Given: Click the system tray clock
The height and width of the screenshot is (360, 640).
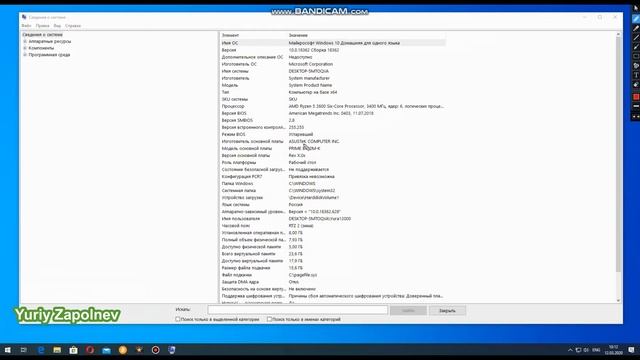Looking at the screenshot, I should [613, 350].
